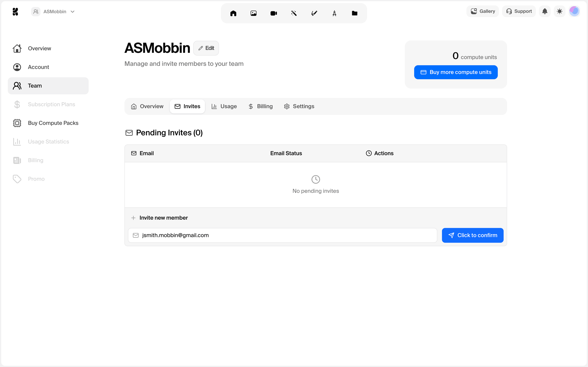Image resolution: width=588 pixels, height=367 pixels.
Task: Click the invite email input field
Action: [x=282, y=235]
